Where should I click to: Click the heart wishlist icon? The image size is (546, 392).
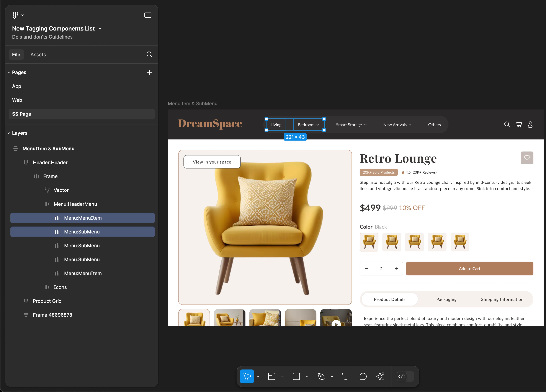click(x=527, y=158)
